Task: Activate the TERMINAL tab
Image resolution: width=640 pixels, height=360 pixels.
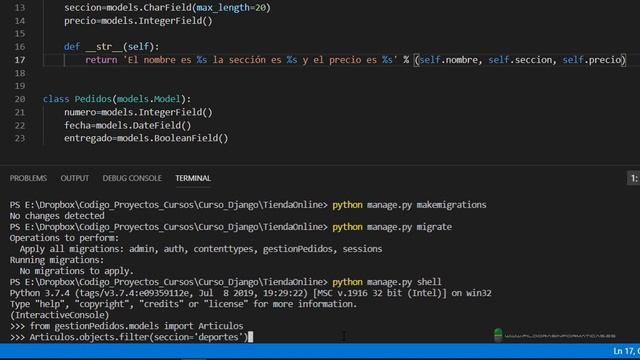Action: (x=193, y=178)
